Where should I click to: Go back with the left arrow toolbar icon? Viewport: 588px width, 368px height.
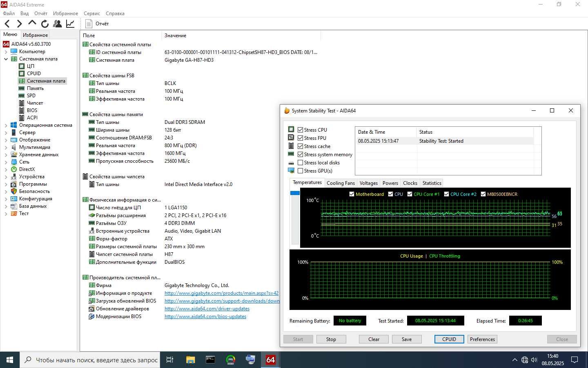[7, 24]
